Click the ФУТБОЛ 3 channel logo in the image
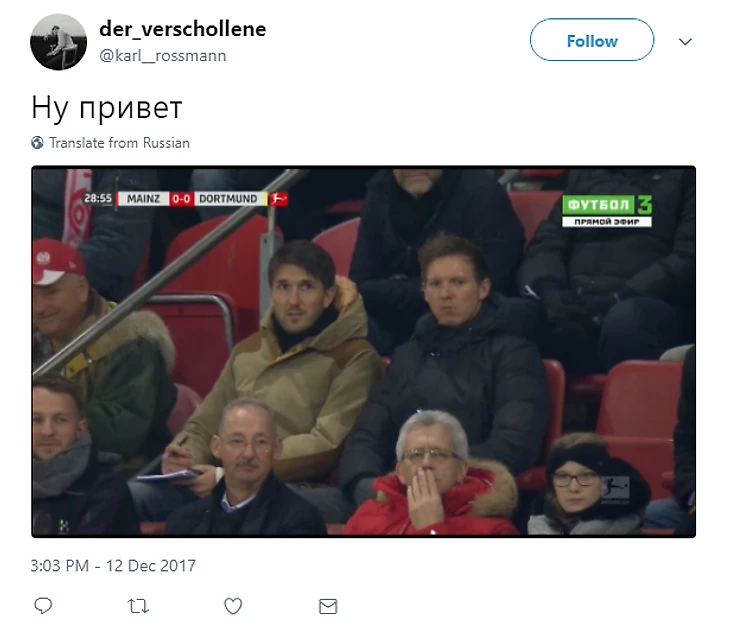 click(607, 204)
